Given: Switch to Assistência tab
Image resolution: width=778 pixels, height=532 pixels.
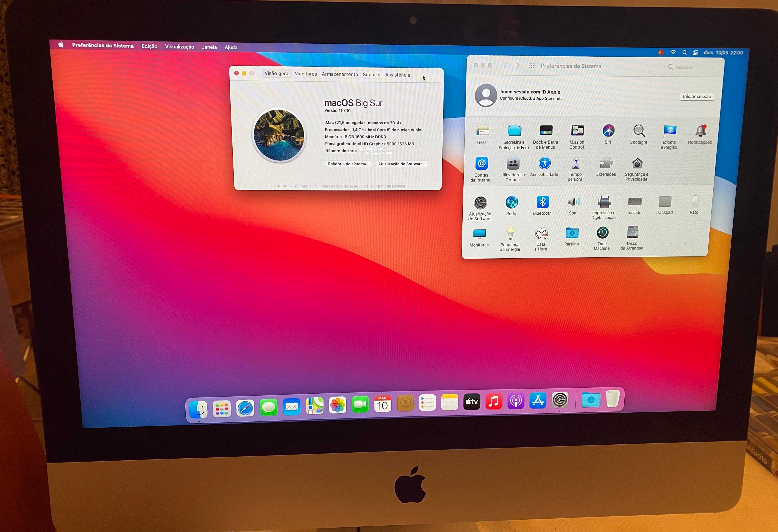Looking at the screenshot, I should [x=397, y=75].
